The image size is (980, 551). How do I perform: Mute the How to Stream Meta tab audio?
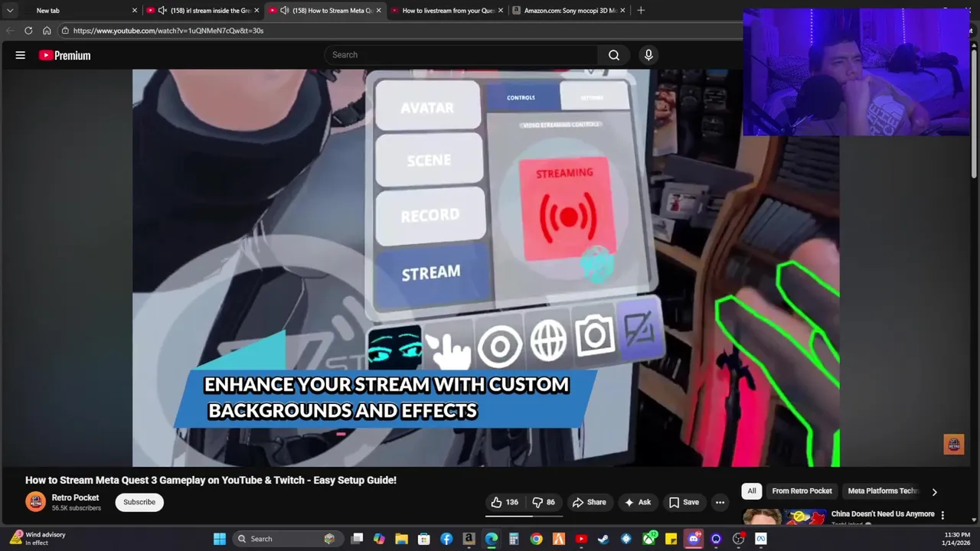(285, 11)
